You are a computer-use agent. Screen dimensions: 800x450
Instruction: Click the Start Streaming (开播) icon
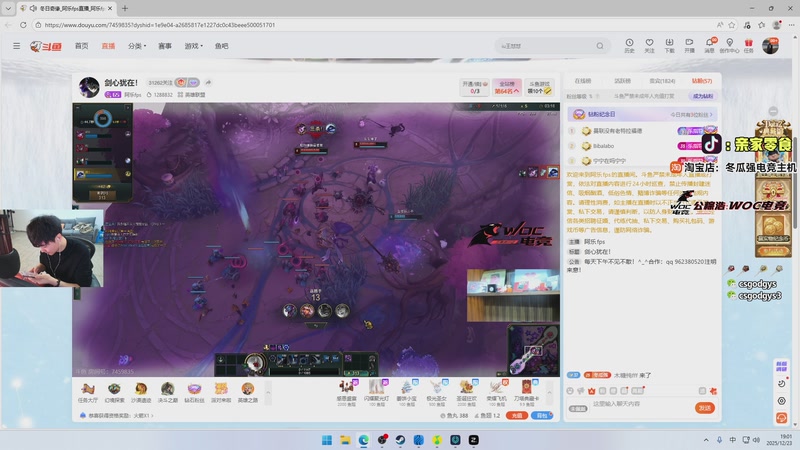click(x=689, y=43)
